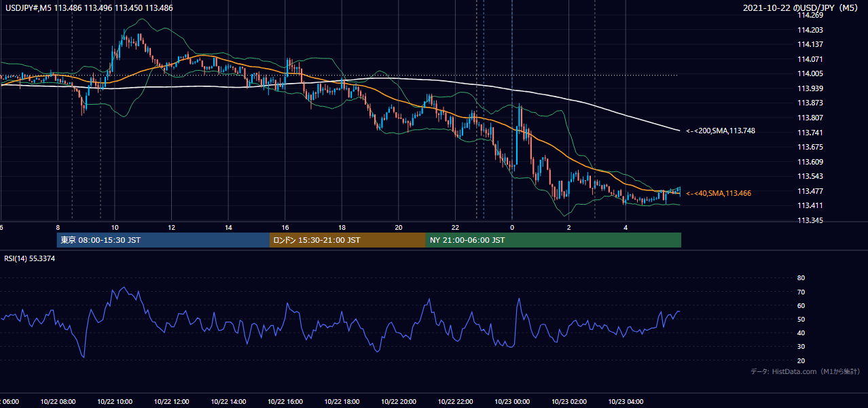The image size is (868, 408).
Task: Click the <-<200,SMA,113.748 label
Action: pos(721,131)
